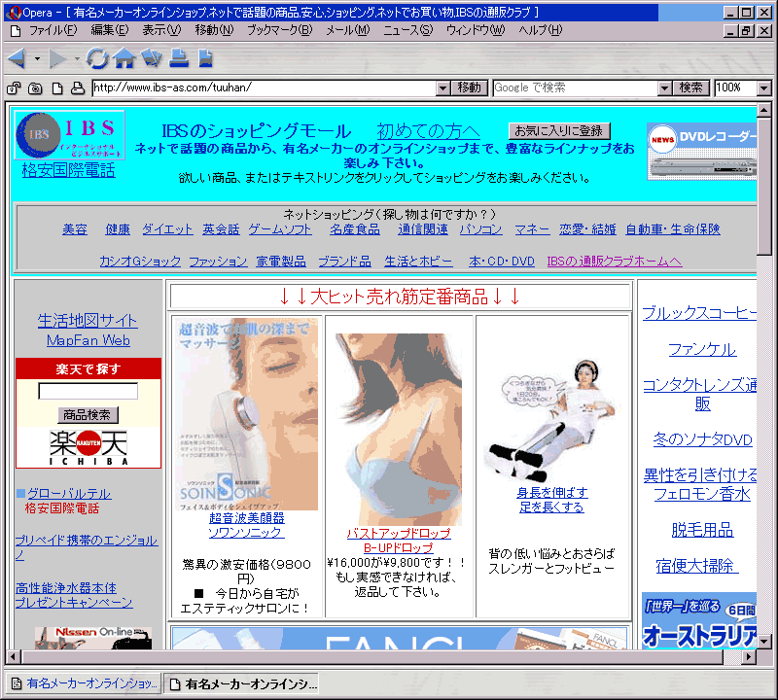This screenshot has height=700, width=778.
Task: Open the 脱毛用品 link
Action: pyautogui.click(x=702, y=530)
